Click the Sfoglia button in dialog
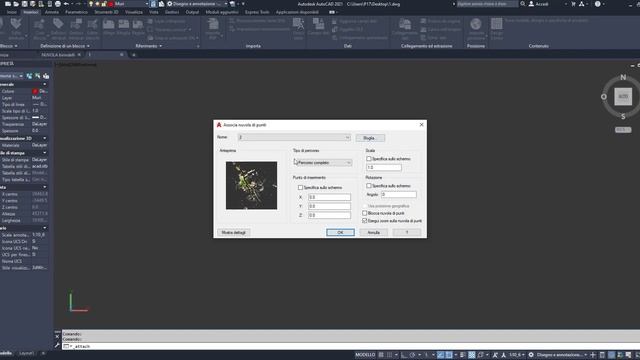The width and height of the screenshot is (640, 360). click(x=370, y=138)
